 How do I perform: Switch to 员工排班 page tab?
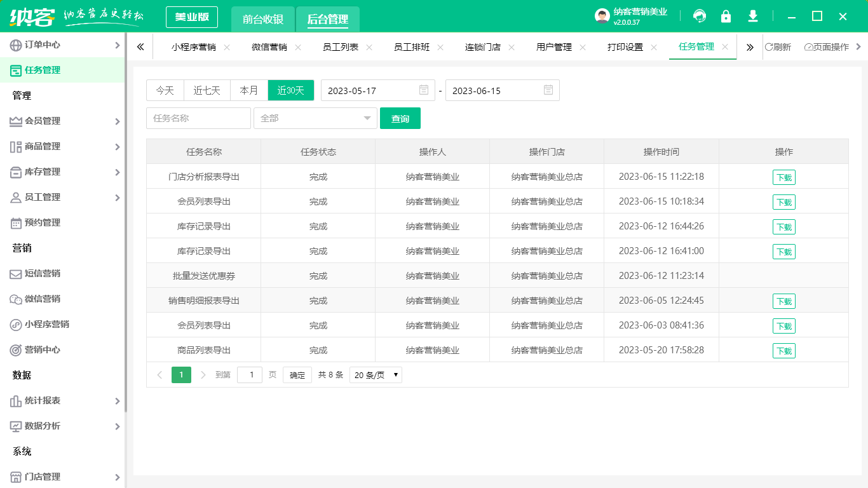tap(412, 47)
